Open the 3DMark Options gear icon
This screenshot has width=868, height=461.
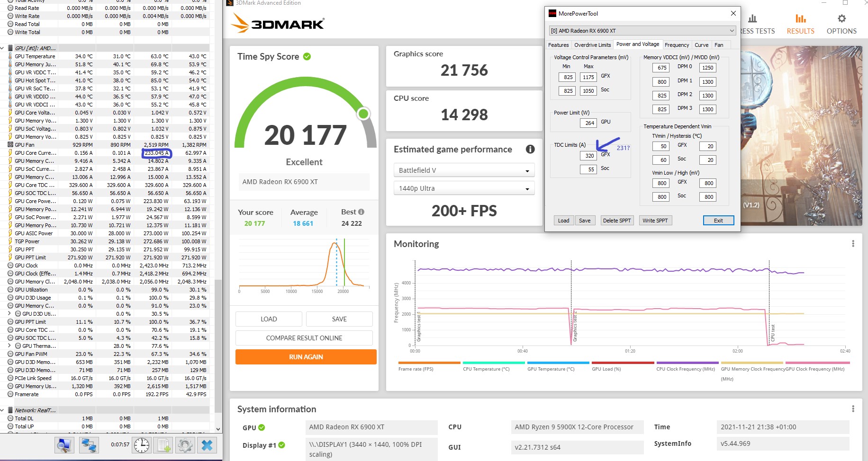pos(841,19)
